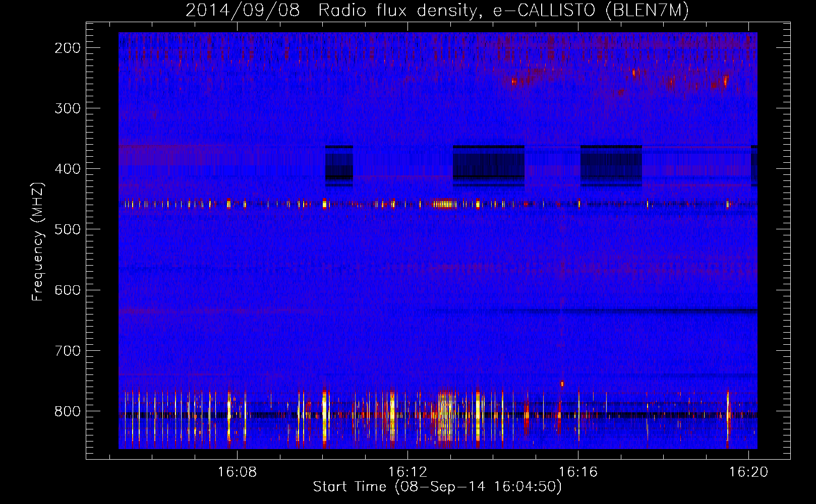The width and height of the screenshot is (816, 504).
Task: Click the 'Frequency (MHZ)' axis label
Action: [38, 241]
